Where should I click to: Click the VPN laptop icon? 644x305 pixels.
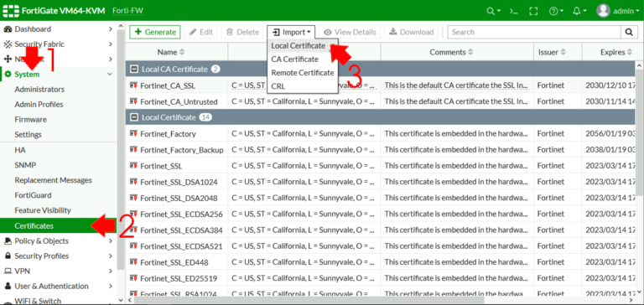point(8,271)
